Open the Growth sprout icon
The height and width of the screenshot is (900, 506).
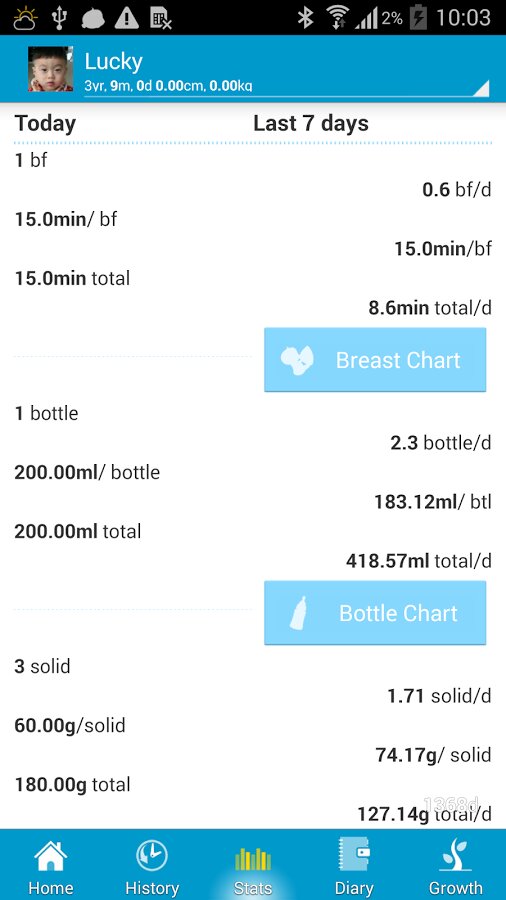456,855
